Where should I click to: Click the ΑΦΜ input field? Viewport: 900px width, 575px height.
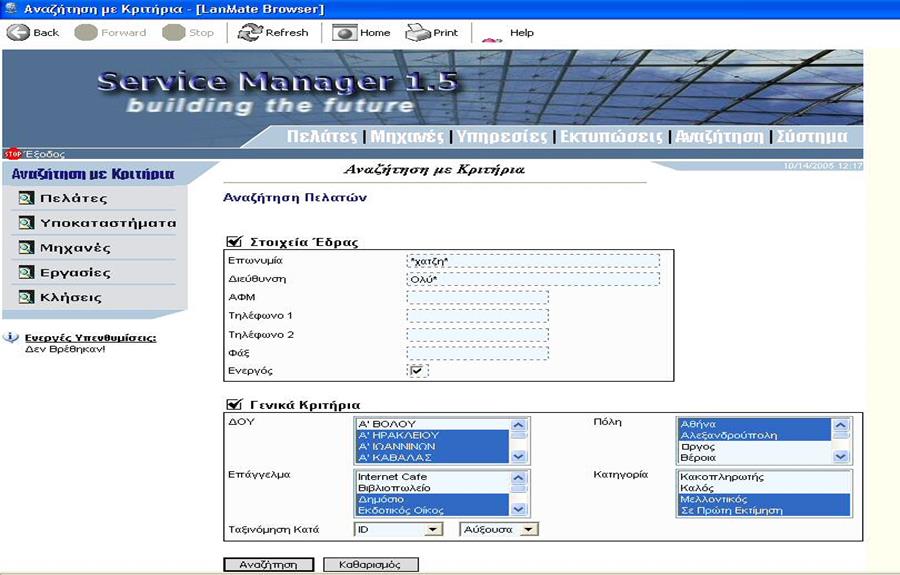478,298
